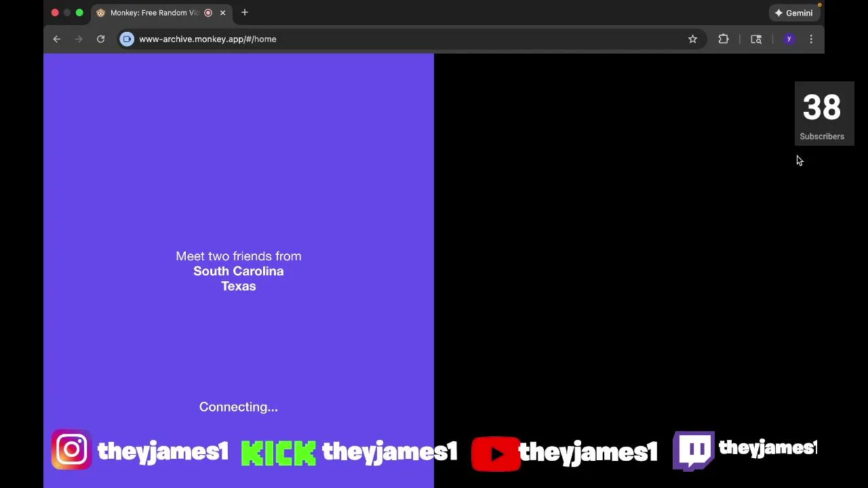Click the browser forward arrow
Viewport: 868px width, 488px height.
click(79, 39)
